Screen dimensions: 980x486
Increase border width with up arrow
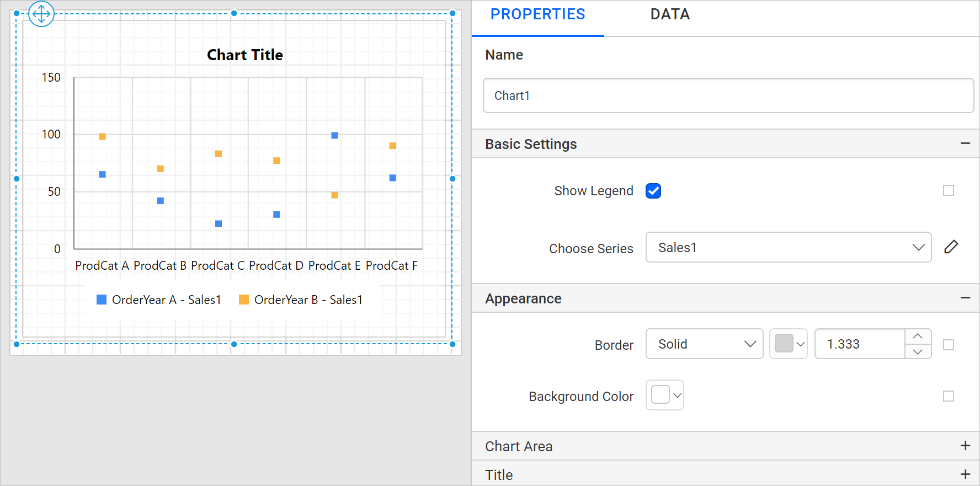[x=918, y=337]
